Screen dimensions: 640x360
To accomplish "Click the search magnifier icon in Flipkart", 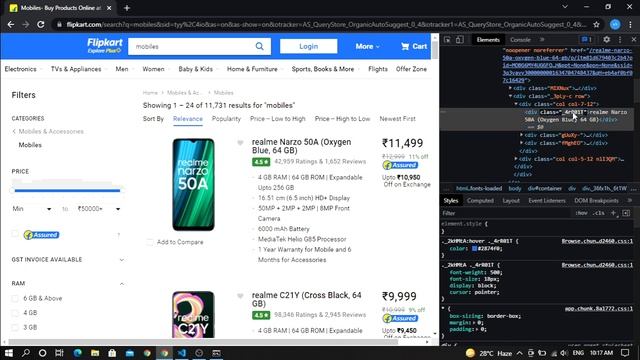I will (x=260, y=47).
